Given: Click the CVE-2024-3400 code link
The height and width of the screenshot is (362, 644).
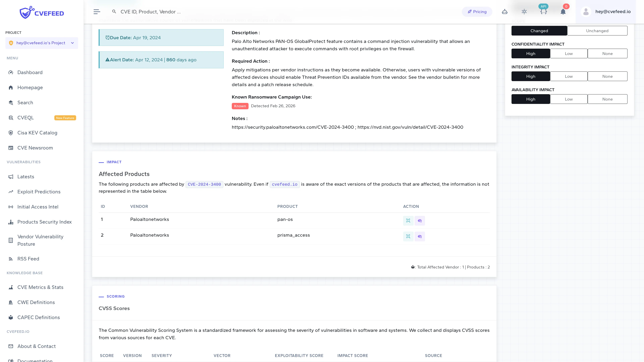Looking at the screenshot, I should coord(204,184).
